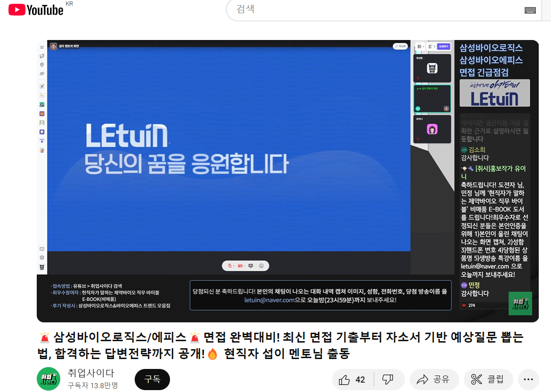
Task: Click the chain link icon in sidebar
Action: pos(42,74)
